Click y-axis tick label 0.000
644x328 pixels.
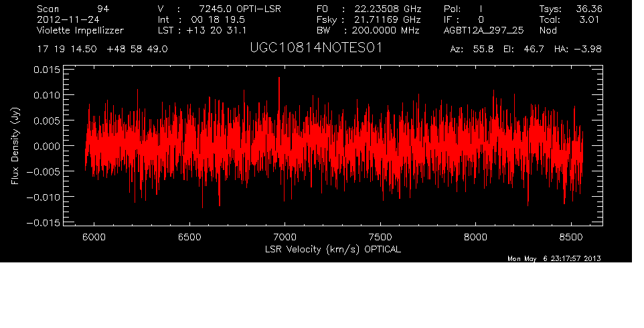tap(46, 147)
